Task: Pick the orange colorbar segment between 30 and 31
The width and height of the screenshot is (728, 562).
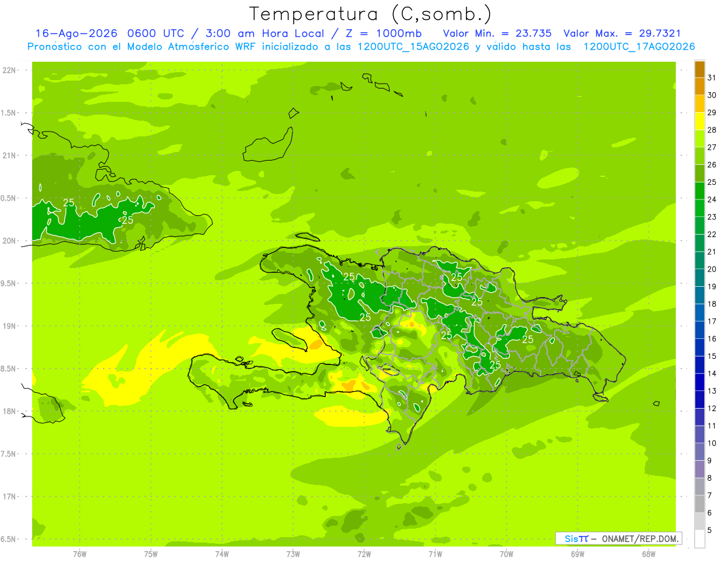Action: click(x=699, y=86)
